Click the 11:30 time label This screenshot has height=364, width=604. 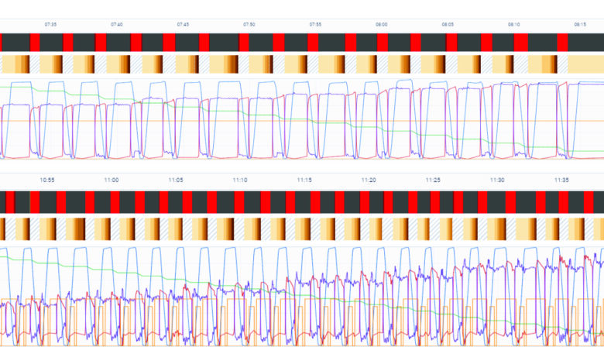[497, 180]
